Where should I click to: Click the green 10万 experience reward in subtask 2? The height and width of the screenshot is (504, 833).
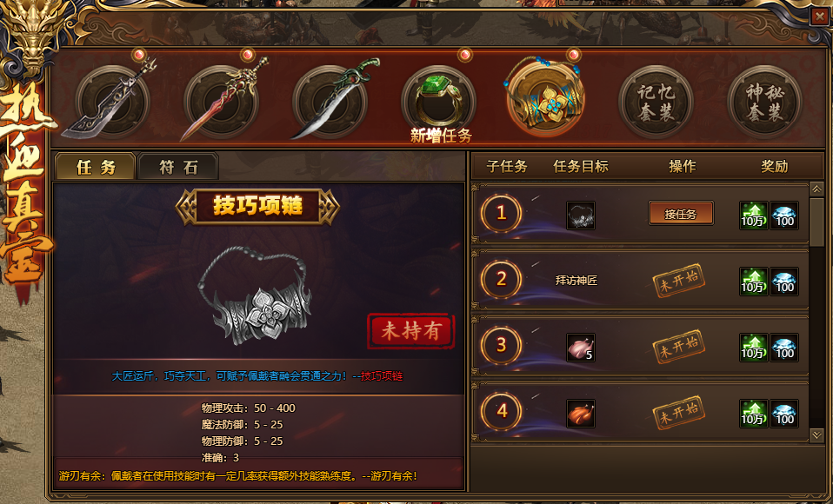(753, 281)
